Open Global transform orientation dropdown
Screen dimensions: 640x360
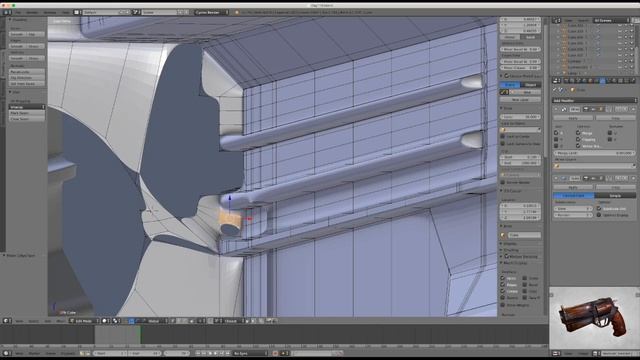pyautogui.click(x=158, y=321)
